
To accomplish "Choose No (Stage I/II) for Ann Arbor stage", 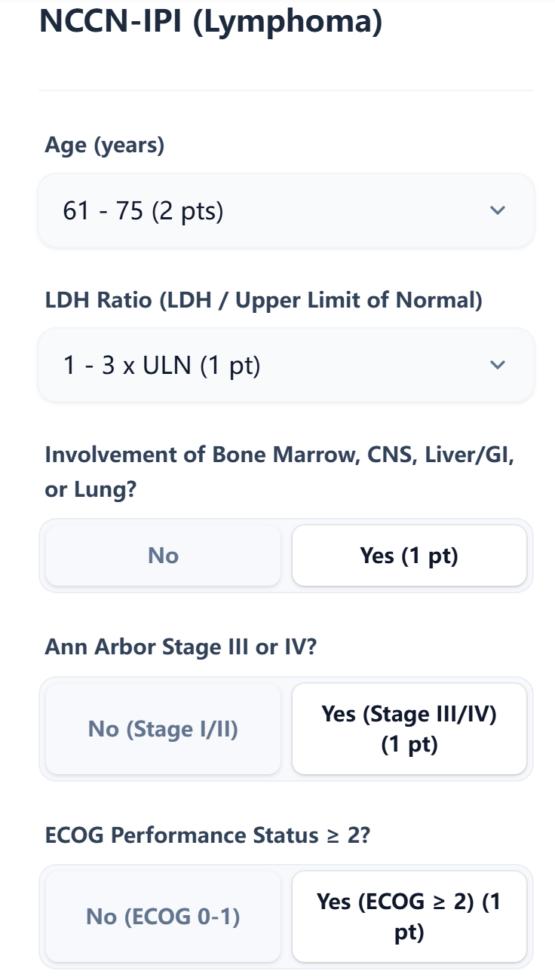I will pos(163,728).
